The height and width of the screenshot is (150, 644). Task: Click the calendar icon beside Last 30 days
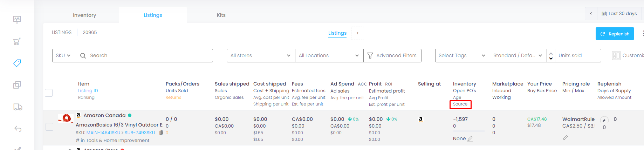click(x=604, y=14)
